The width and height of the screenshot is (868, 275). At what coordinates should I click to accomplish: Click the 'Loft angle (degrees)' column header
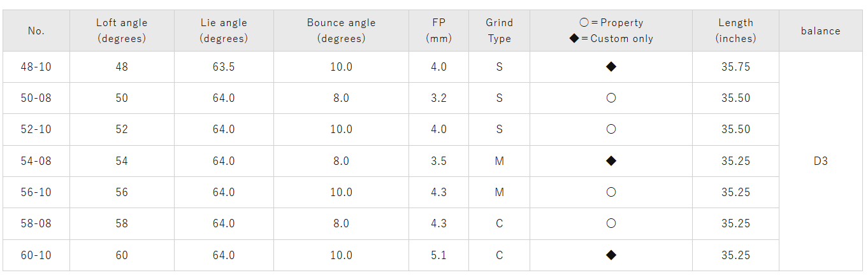pos(122,31)
